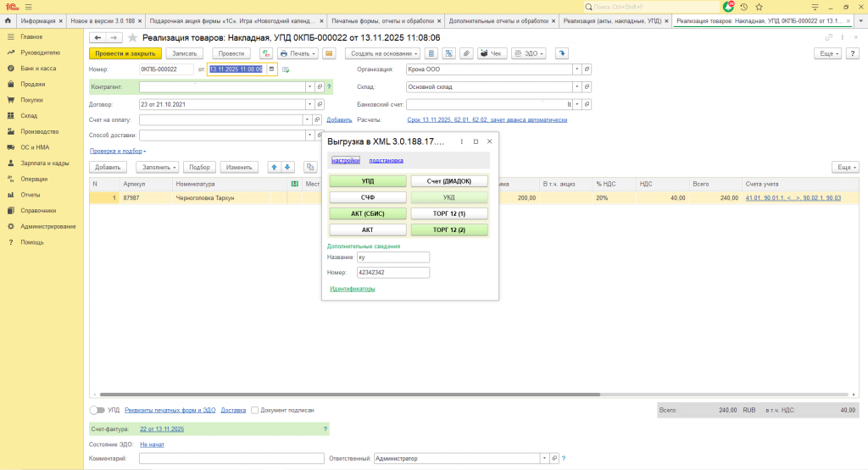Open the calendar picker for the document date

271,69
